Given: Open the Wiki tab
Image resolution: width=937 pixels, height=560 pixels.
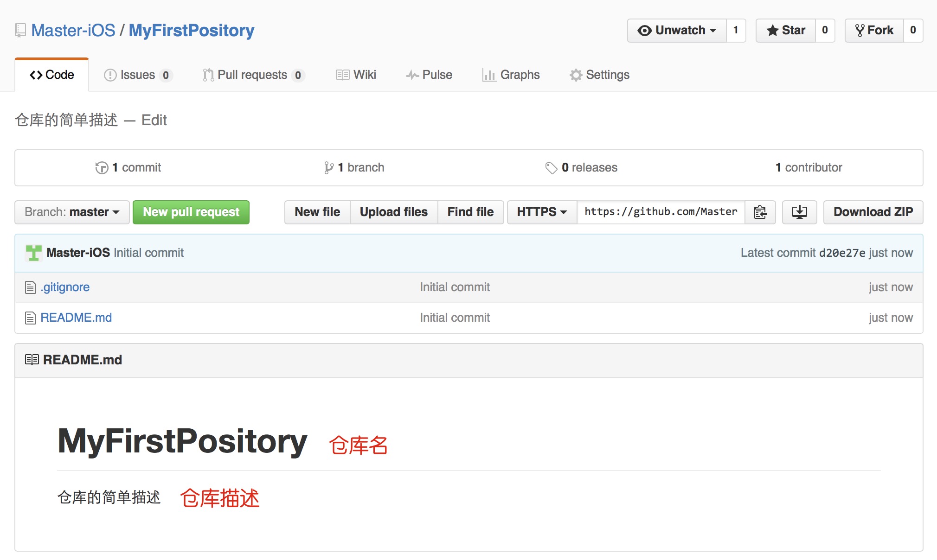Looking at the screenshot, I should (356, 75).
